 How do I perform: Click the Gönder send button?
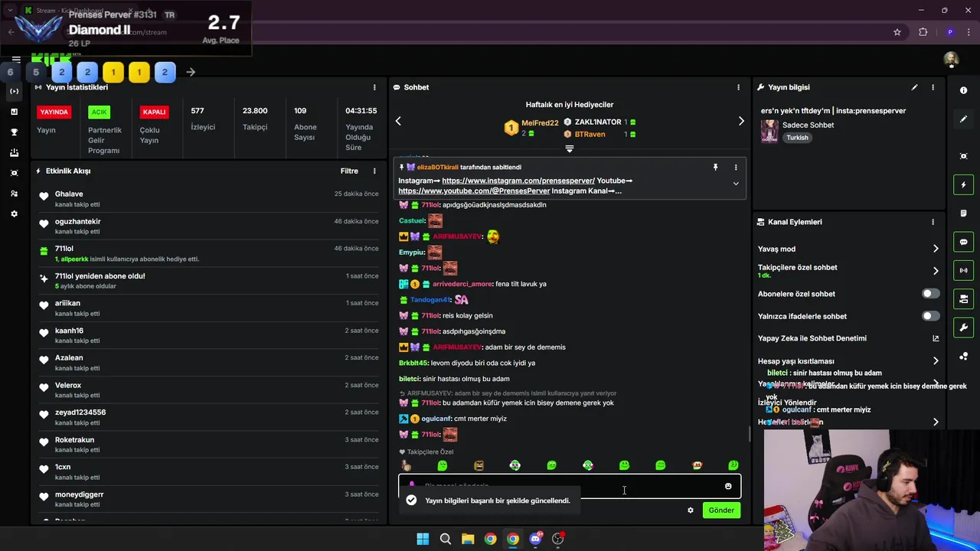(721, 510)
